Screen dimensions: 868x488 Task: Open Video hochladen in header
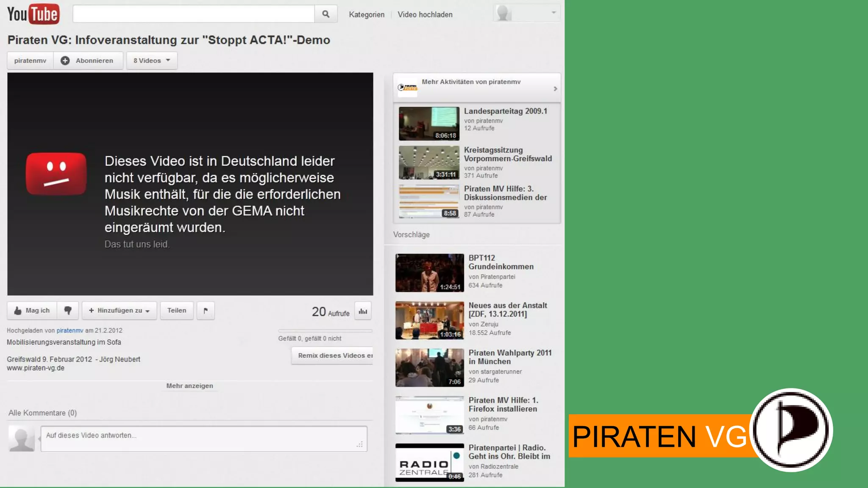[425, 14]
